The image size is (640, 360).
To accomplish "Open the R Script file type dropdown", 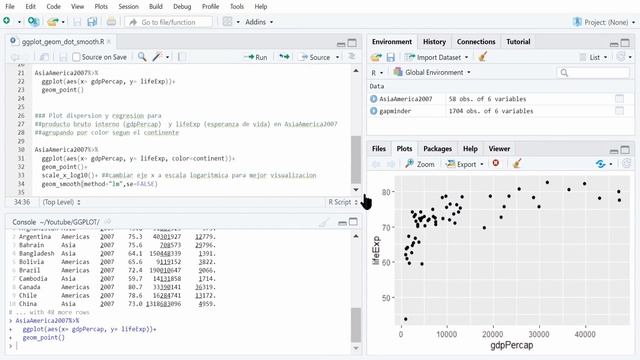I will [343, 202].
